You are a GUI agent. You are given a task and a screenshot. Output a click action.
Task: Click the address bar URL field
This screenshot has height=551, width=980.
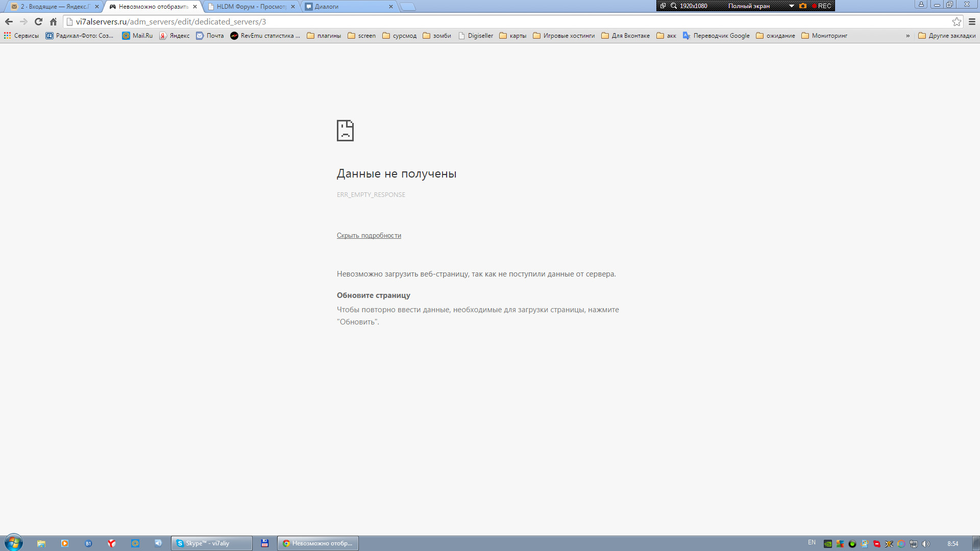459,21
